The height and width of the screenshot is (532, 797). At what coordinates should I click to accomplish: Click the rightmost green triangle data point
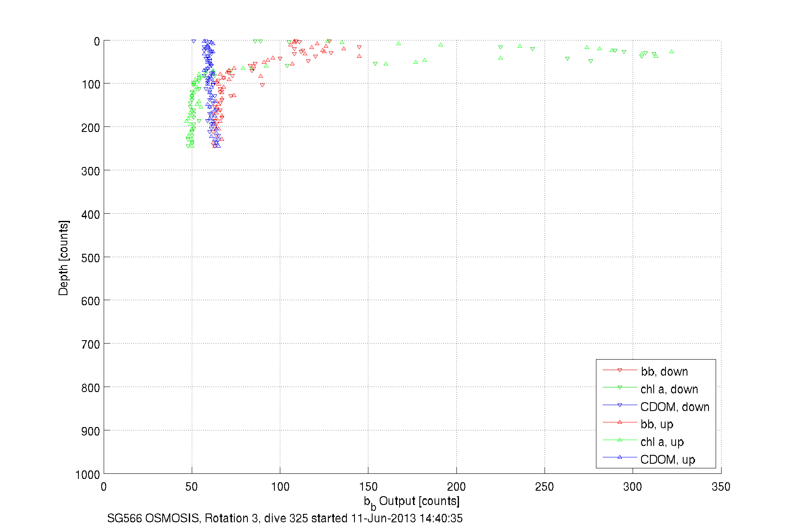pyautogui.click(x=671, y=51)
